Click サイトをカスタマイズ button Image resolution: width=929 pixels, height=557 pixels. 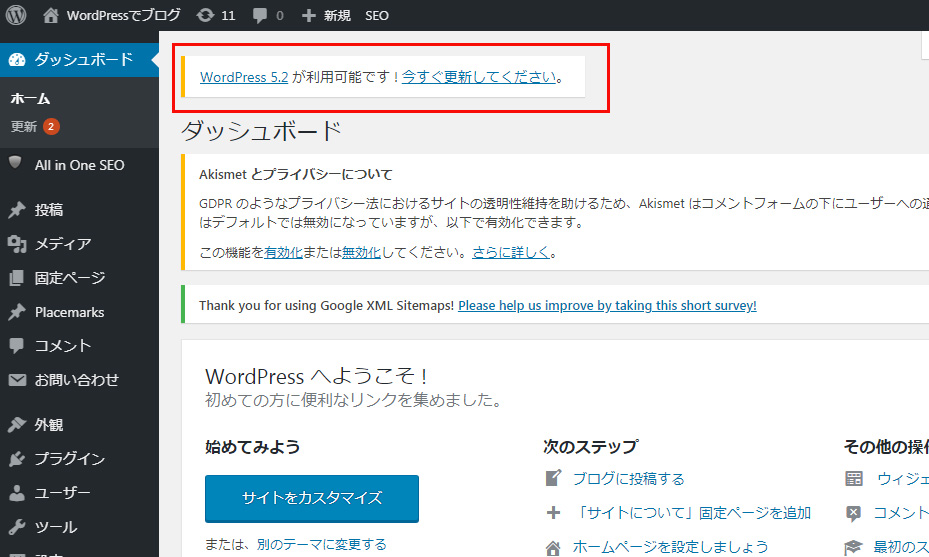[x=312, y=498]
